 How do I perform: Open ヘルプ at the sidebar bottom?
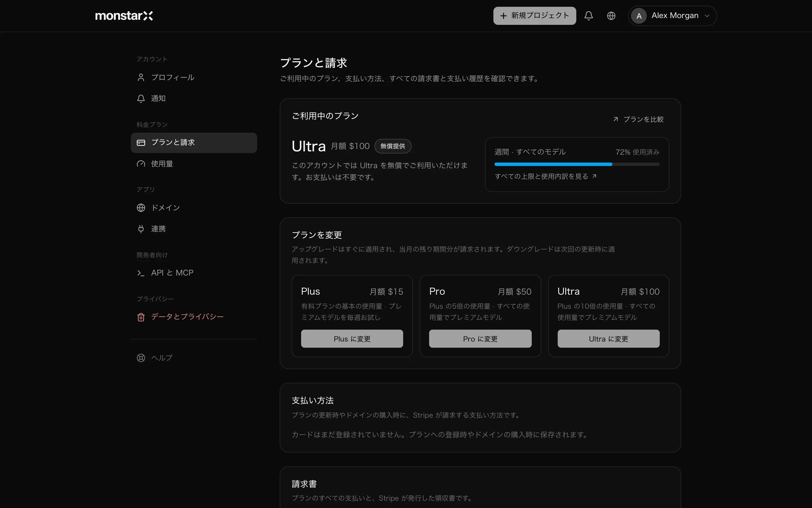(x=194, y=358)
